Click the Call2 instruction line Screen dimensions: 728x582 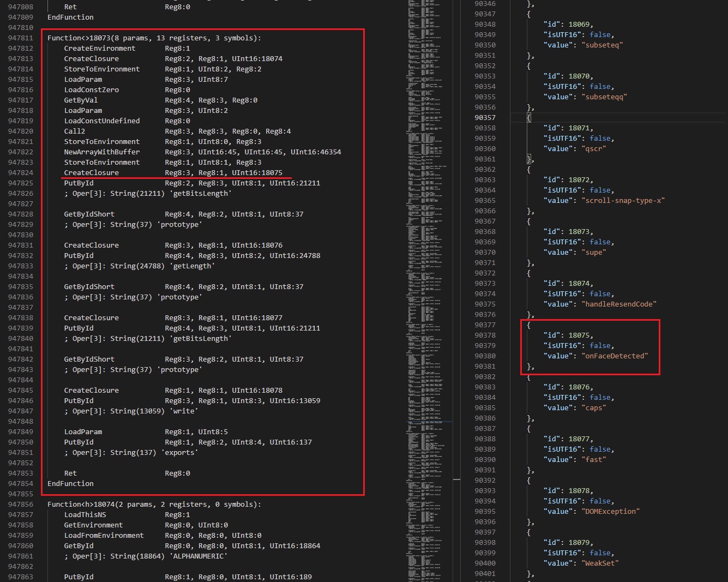coord(178,131)
